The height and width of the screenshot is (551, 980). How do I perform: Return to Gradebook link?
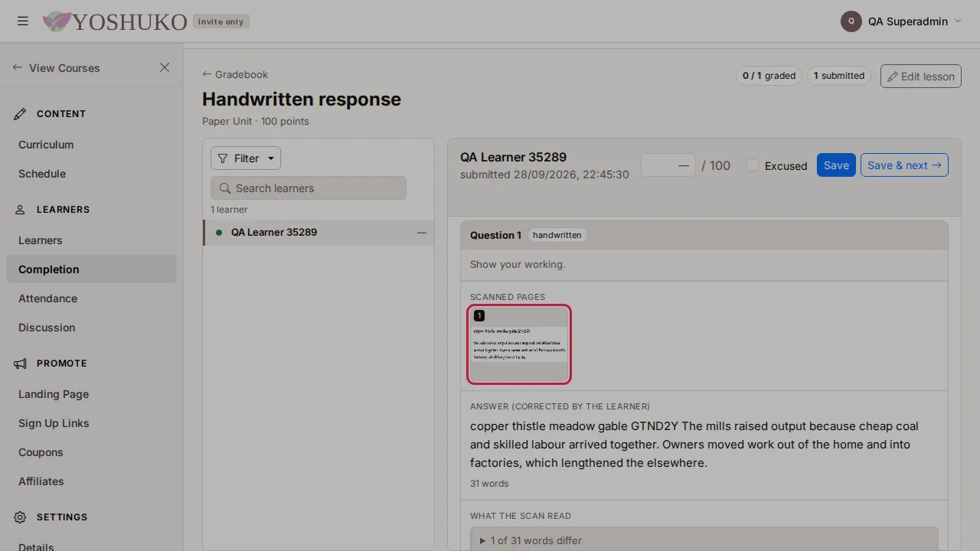coord(235,74)
